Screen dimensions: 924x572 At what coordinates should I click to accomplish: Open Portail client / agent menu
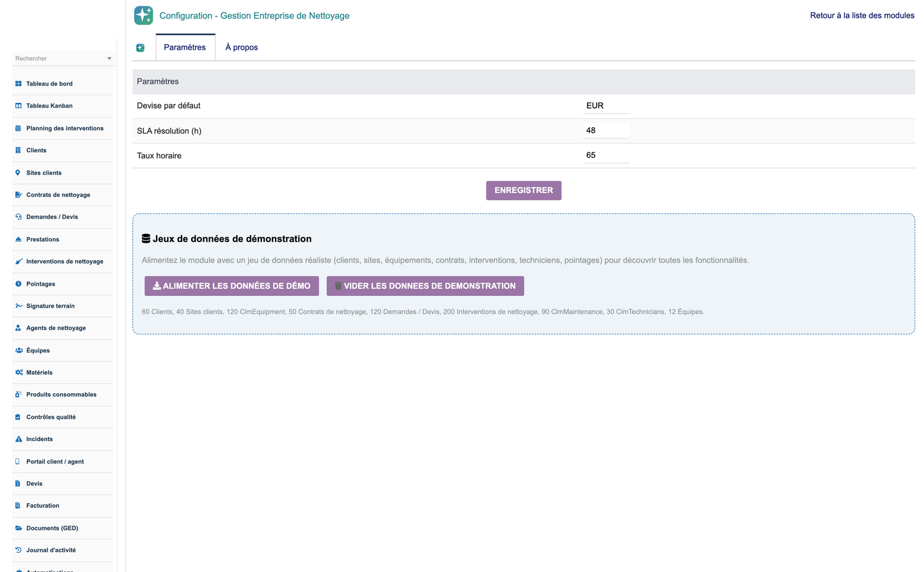pyautogui.click(x=55, y=461)
